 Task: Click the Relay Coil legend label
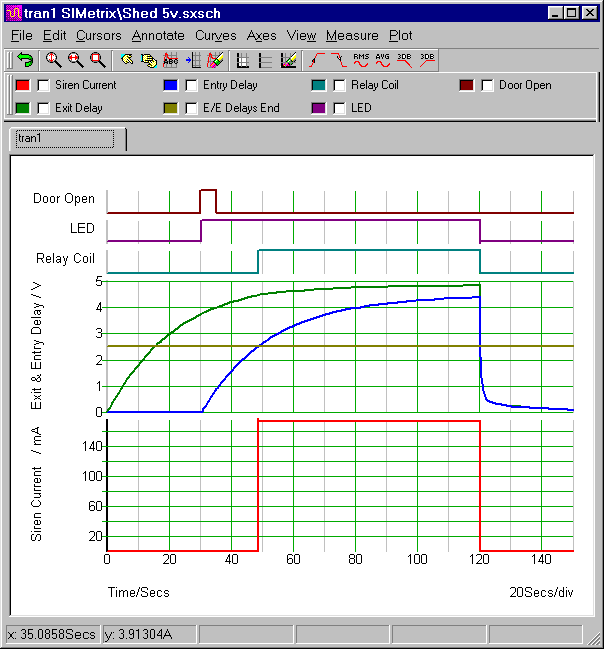(x=375, y=85)
